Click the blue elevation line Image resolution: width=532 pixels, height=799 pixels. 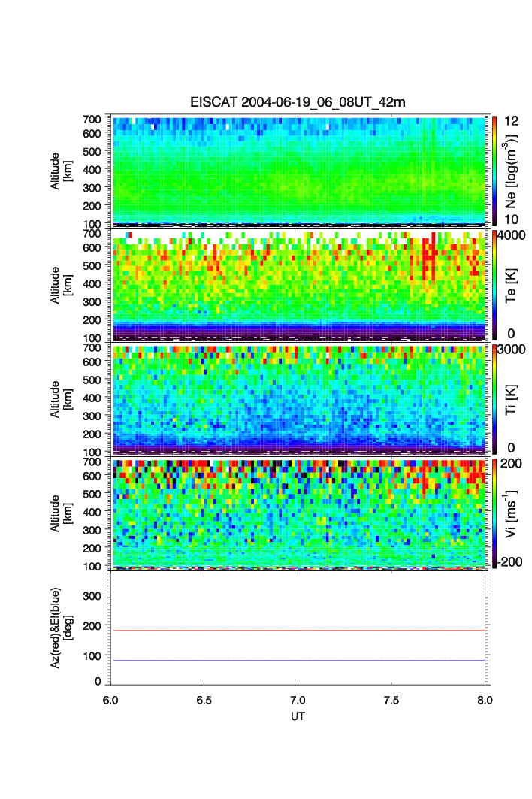point(298,661)
